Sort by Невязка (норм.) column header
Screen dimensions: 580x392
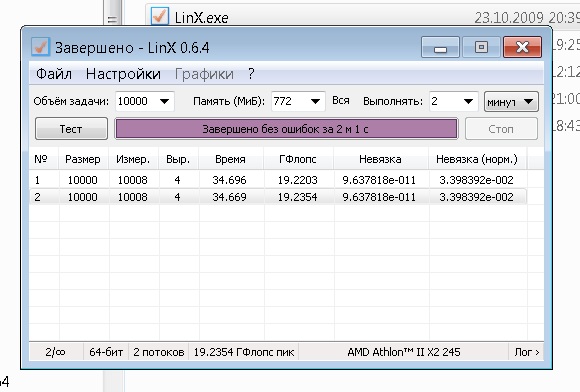click(477, 159)
